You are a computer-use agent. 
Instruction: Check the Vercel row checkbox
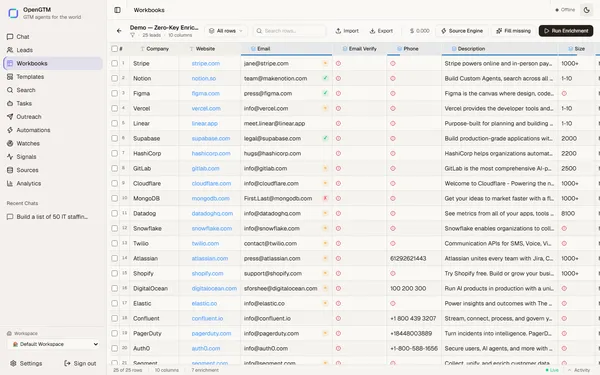click(114, 108)
